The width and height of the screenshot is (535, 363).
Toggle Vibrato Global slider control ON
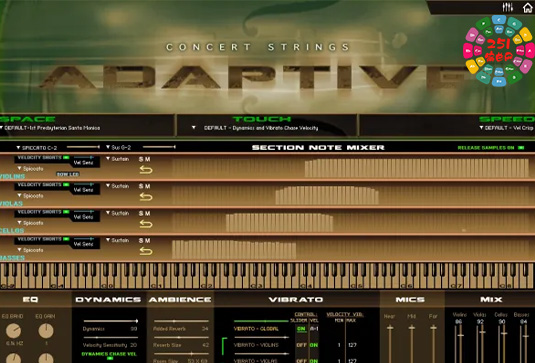301,329
